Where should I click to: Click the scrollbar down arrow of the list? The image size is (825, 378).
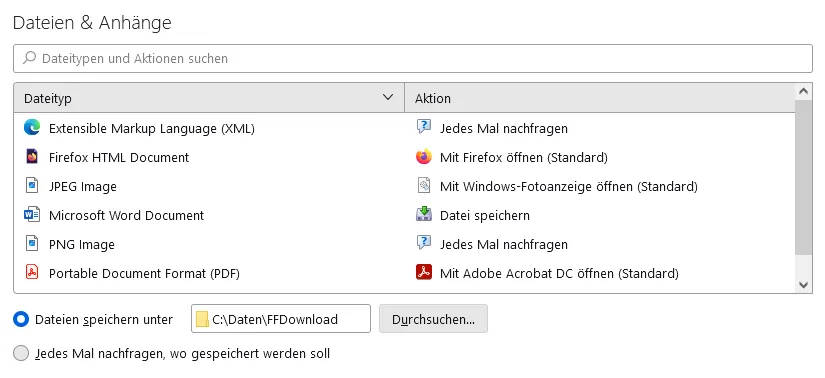pos(803,285)
